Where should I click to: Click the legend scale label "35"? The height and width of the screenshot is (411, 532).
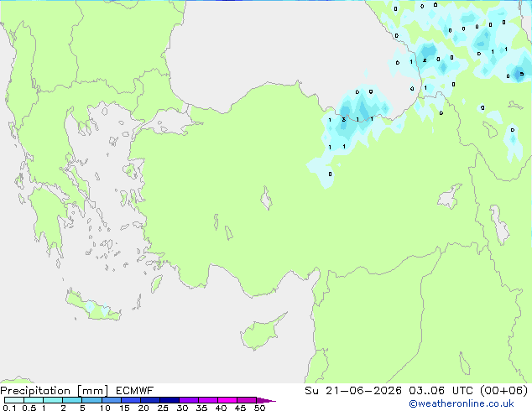(201, 408)
